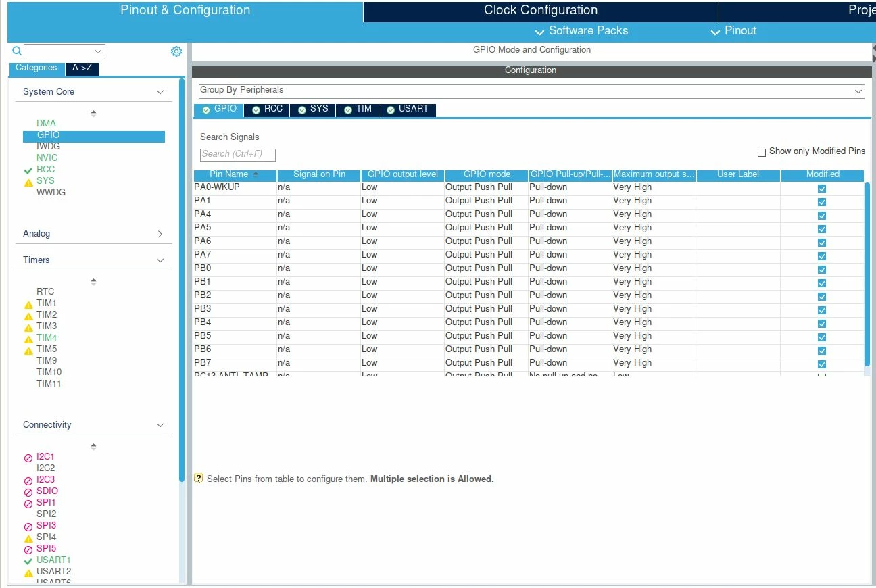
Task: Click the search magnifier icon
Action: (x=17, y=51)
